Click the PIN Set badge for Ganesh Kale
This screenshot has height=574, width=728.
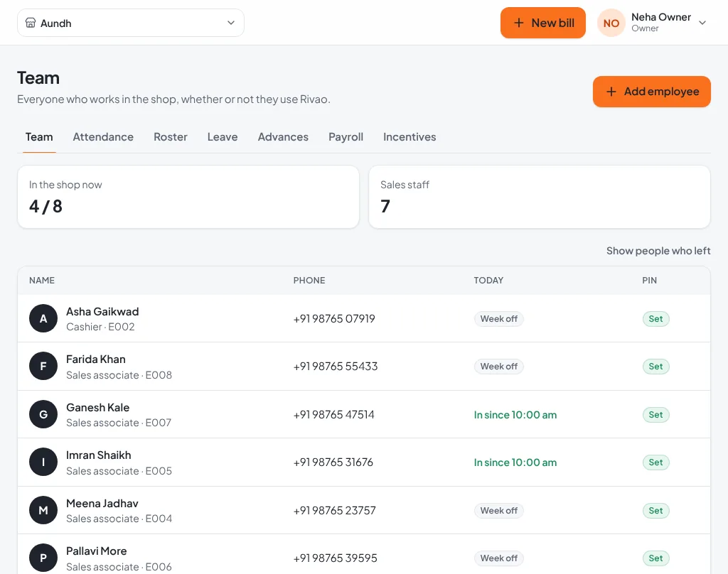pos(655,415)
